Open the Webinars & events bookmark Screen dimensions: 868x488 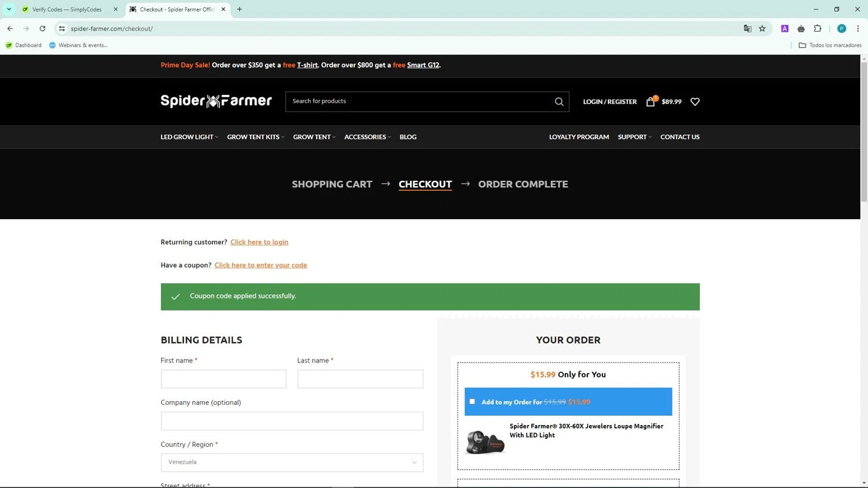pos(79,45)
